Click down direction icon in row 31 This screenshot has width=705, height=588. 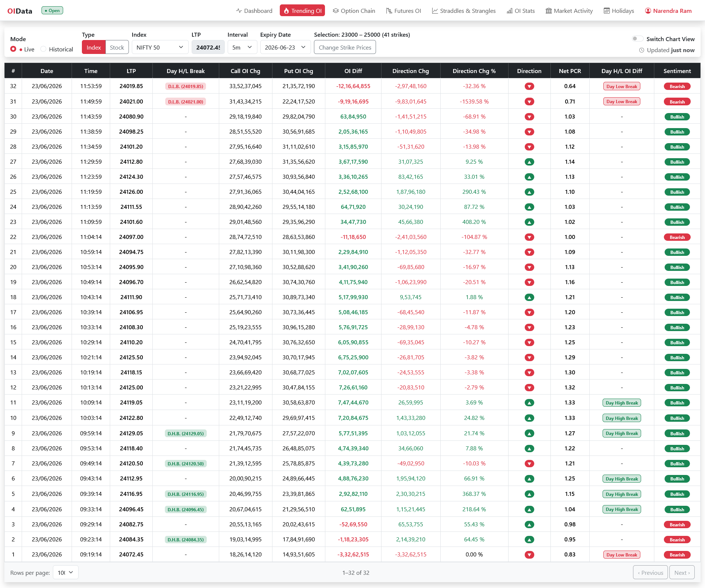(529, 102)
